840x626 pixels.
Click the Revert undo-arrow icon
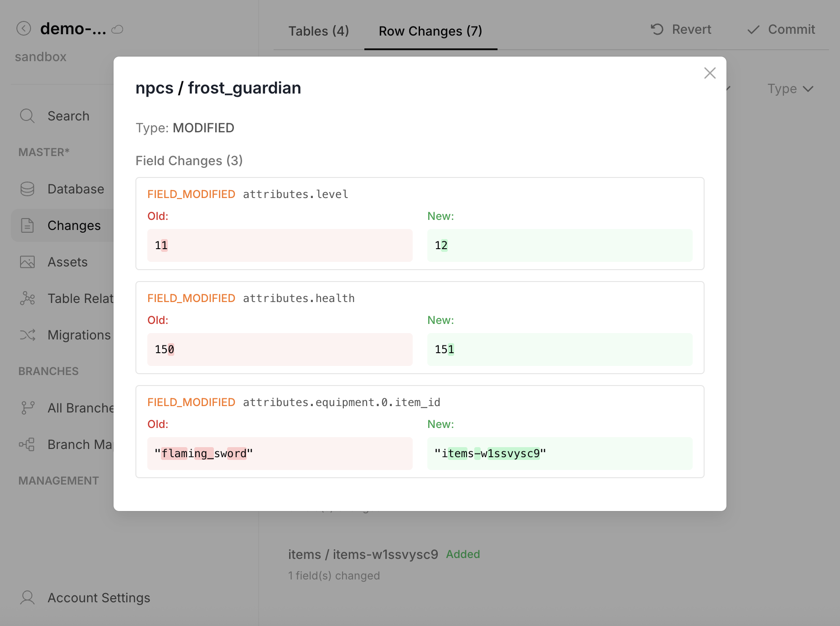click(x=656, y=29)
